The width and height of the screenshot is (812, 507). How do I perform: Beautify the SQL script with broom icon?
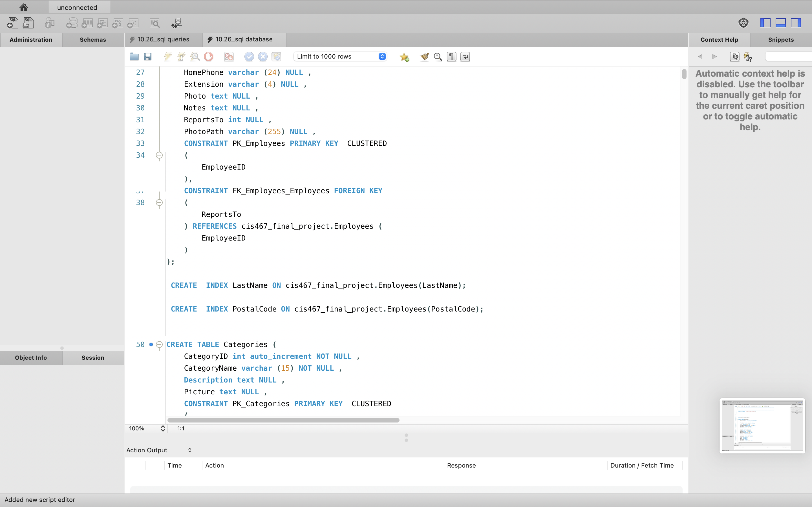pyautogui.click(x=424, y=57)
